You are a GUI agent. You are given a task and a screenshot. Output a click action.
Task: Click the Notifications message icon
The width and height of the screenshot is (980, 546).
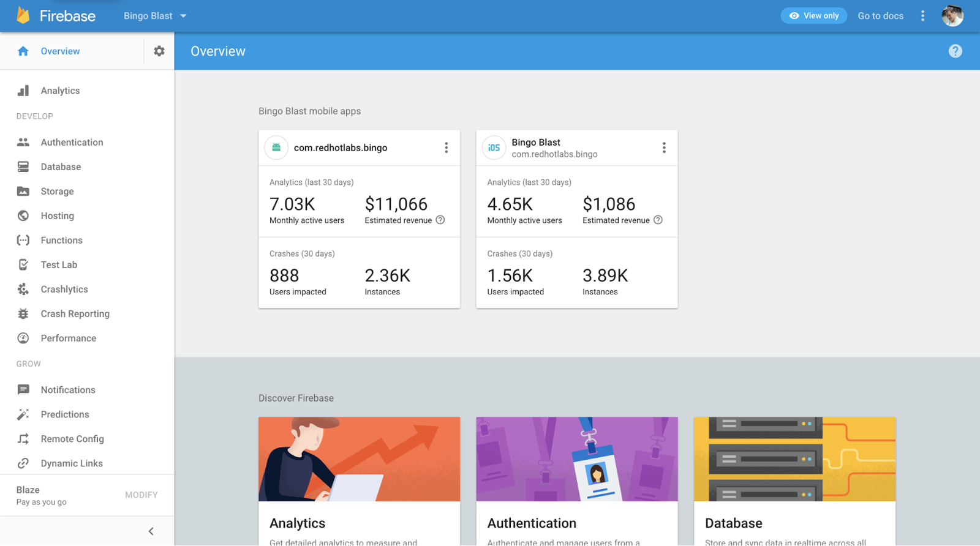coord(23,390)
